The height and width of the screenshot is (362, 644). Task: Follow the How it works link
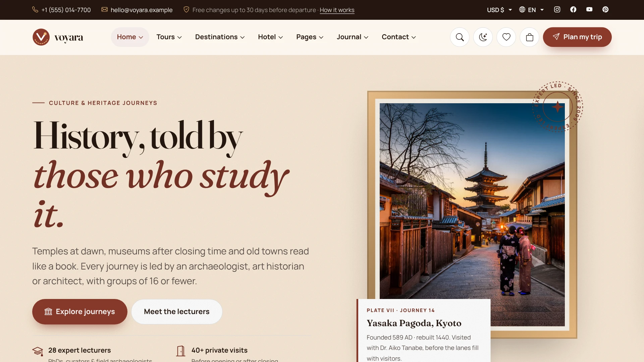point(337,10)
